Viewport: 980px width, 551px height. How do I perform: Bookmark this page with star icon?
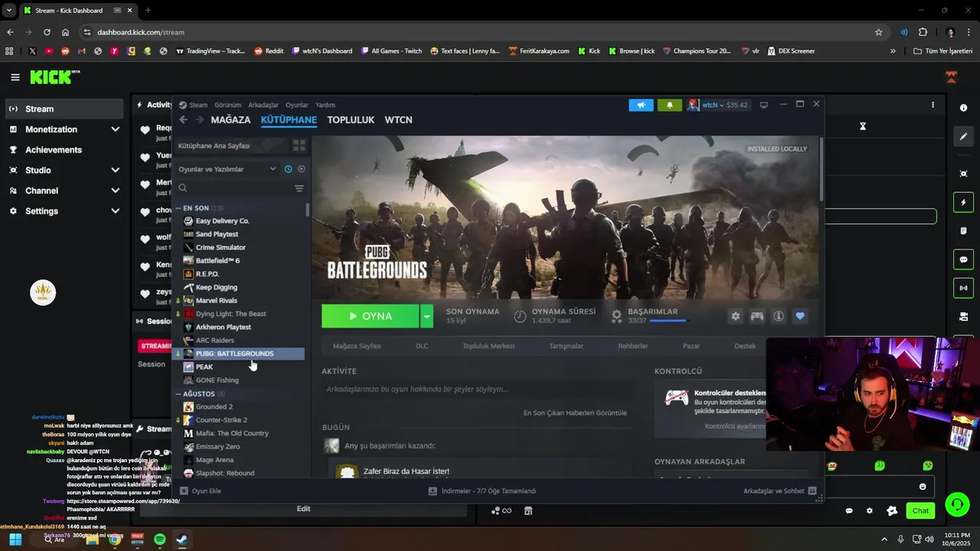click(879, 32)
